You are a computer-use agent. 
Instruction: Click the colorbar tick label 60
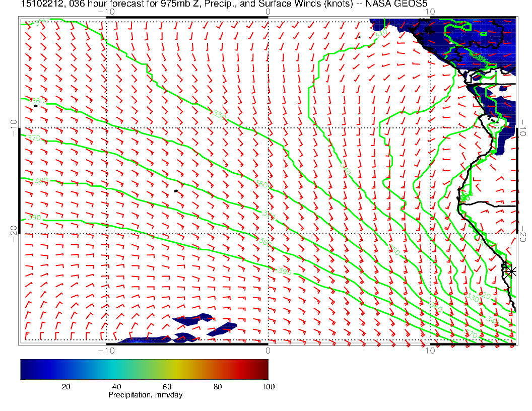tap(167, 387)
